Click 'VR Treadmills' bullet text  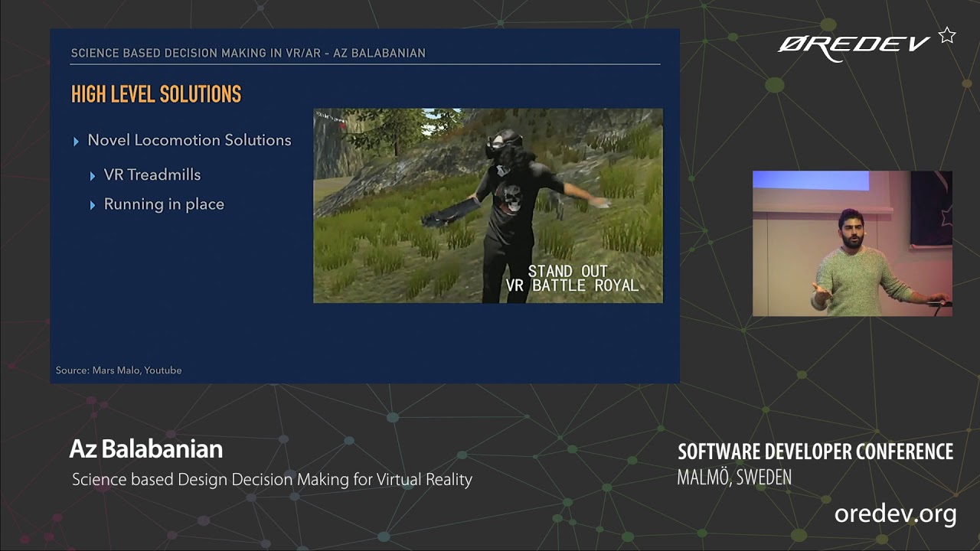[x=152, y=174]
